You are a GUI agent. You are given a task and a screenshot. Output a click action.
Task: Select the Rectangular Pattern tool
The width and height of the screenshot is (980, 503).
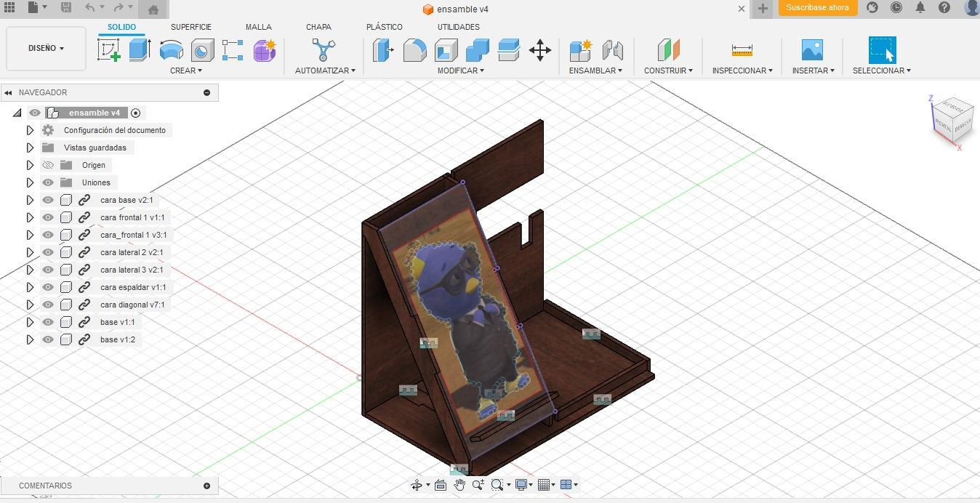(233, 50)
